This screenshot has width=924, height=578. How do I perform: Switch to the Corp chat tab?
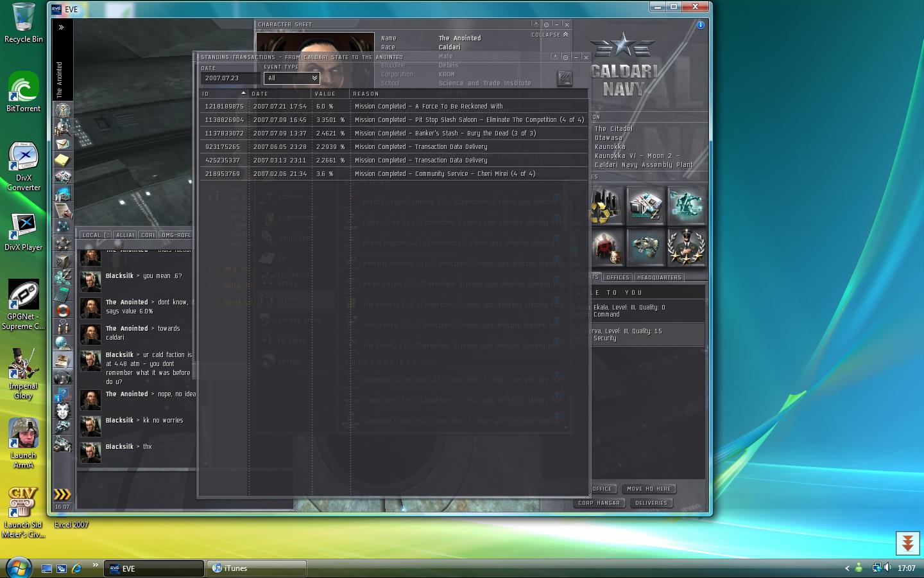(148, 235)
